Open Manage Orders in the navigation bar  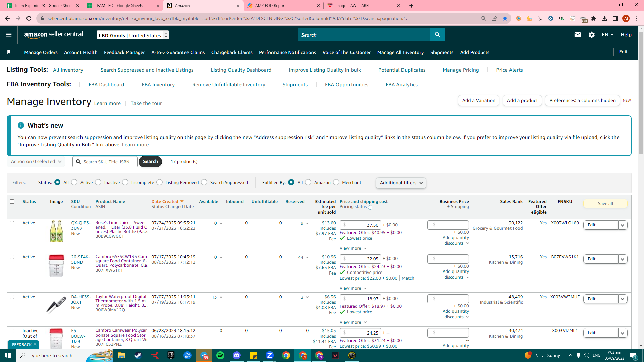(x=41, y=52)
